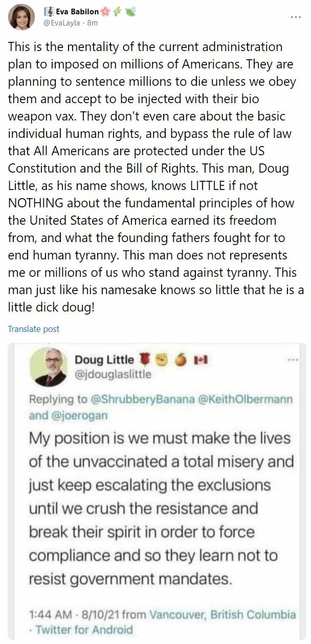Click the Translate post link
Screen dimensions: 311x644
pos(34,329)
